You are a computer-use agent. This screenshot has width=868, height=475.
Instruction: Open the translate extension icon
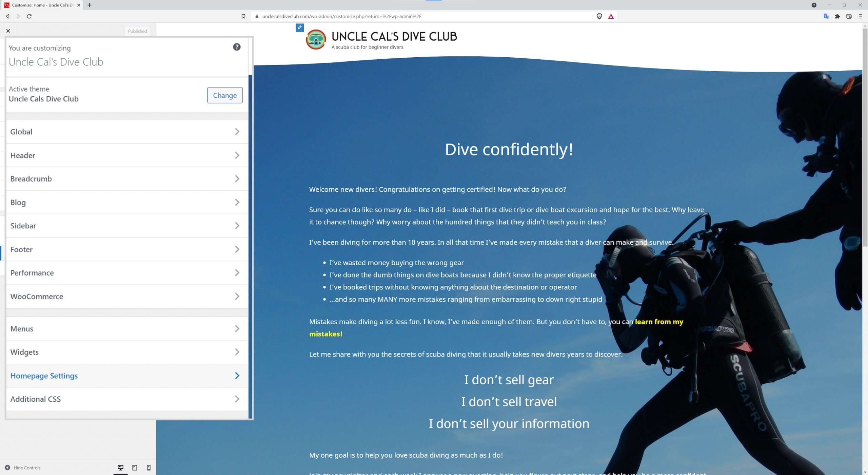[x=826, y=16]
